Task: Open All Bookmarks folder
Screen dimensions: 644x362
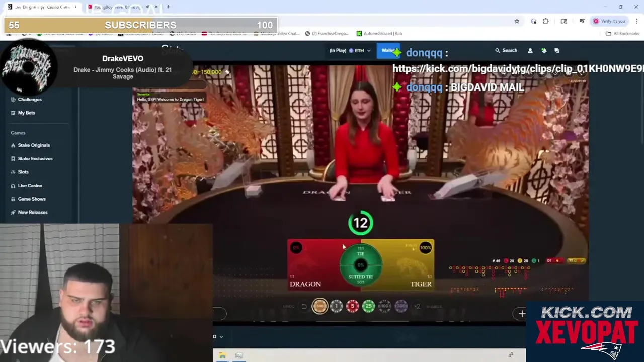Action: (x=622, y=34)
